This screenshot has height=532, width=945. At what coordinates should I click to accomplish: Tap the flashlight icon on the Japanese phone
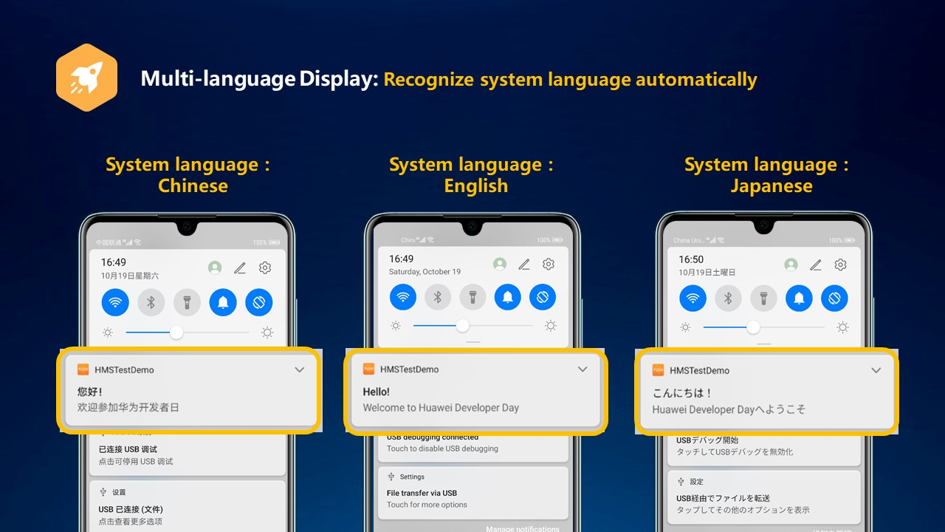pos(763,298)
